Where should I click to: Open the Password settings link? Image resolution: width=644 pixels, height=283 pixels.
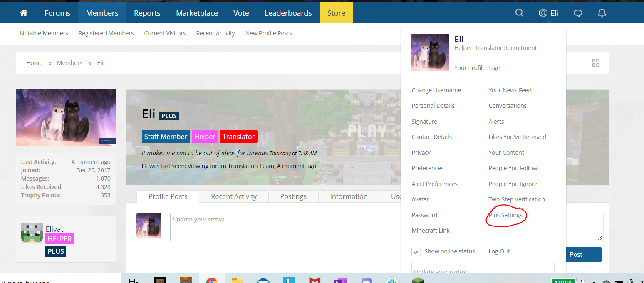tap(424, 215)
